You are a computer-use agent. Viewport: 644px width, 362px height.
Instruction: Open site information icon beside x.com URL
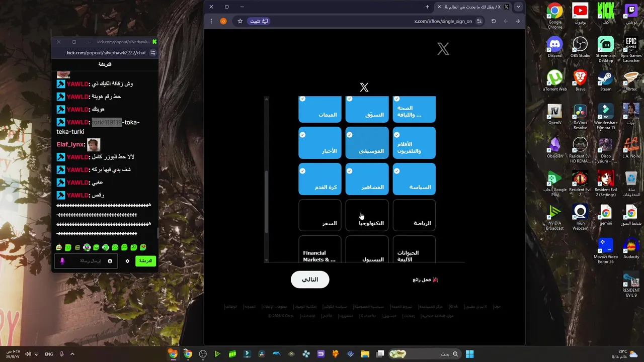tap(479, 21)
